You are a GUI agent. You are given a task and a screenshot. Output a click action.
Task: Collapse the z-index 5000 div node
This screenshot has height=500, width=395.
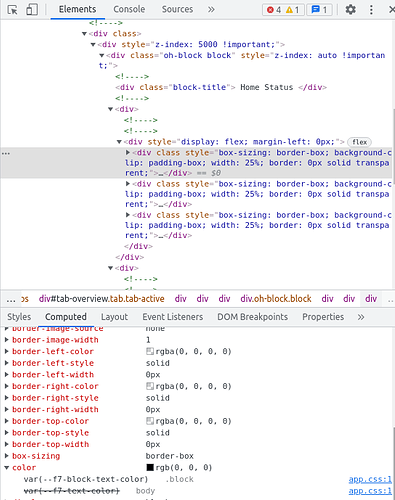point(93,45)
